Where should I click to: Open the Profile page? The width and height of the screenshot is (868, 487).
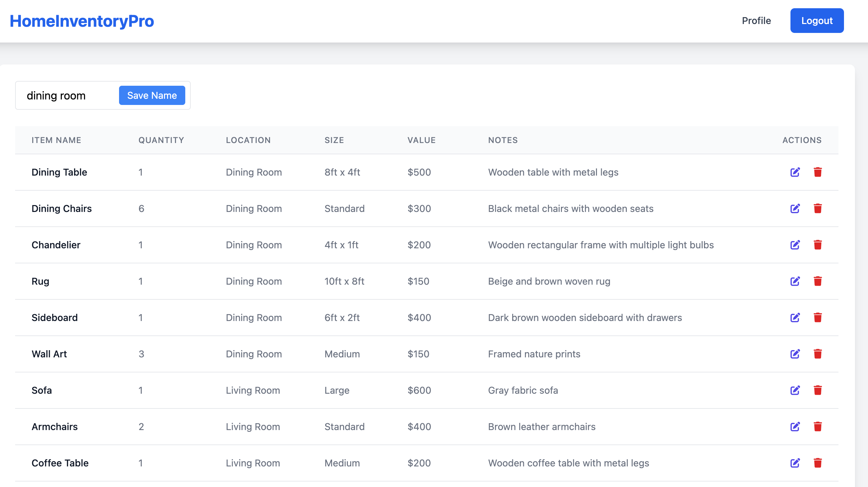pos(756,21)
